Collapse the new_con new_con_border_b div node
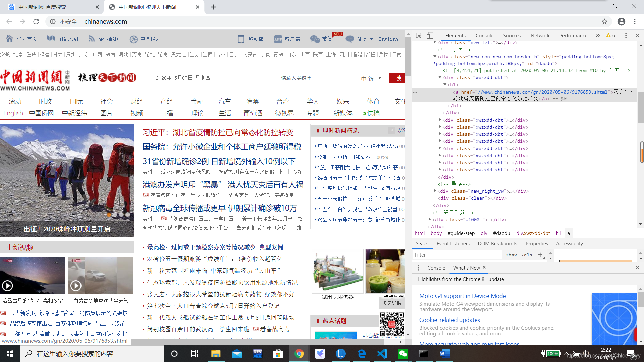Screen dimensions: 644x362 [435, 57]
